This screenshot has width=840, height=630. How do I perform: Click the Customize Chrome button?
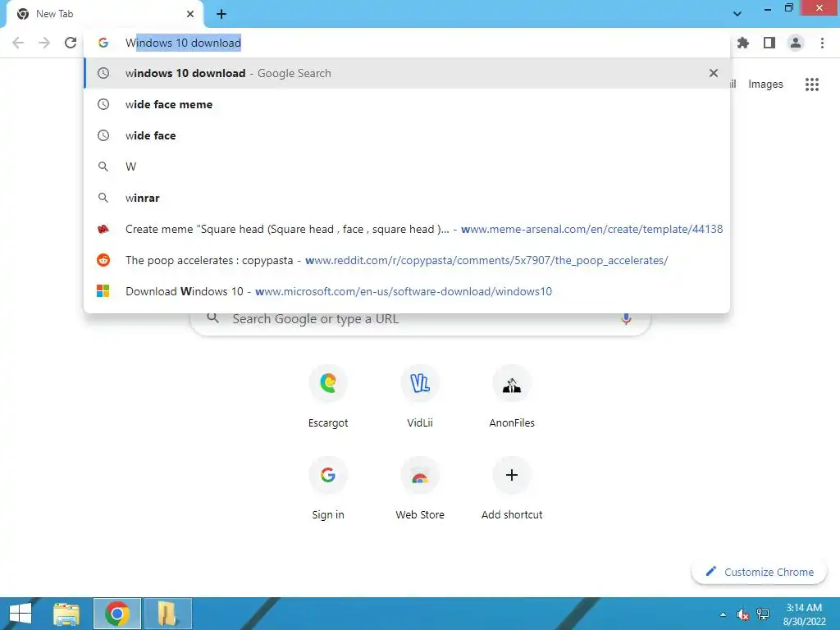coord(759,572)
